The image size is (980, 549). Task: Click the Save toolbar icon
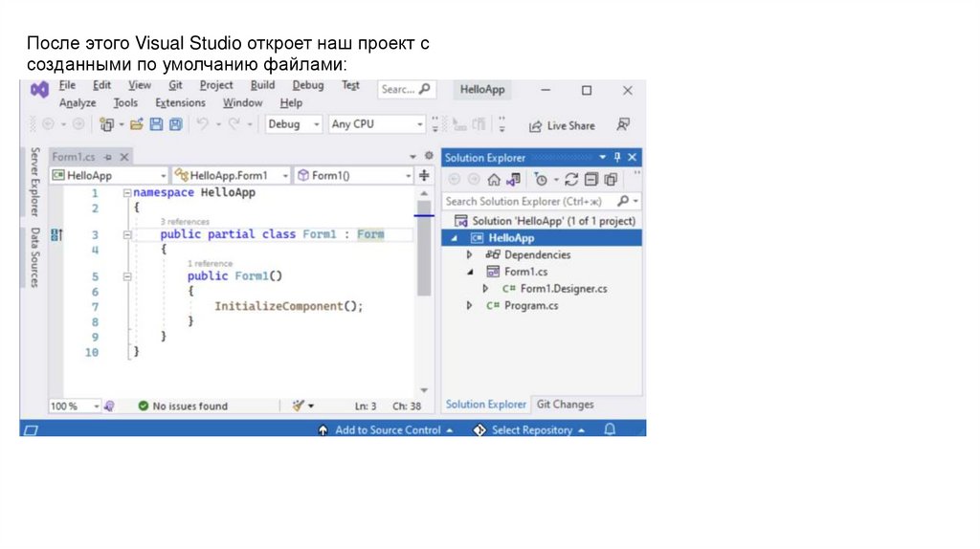(156, 124)
